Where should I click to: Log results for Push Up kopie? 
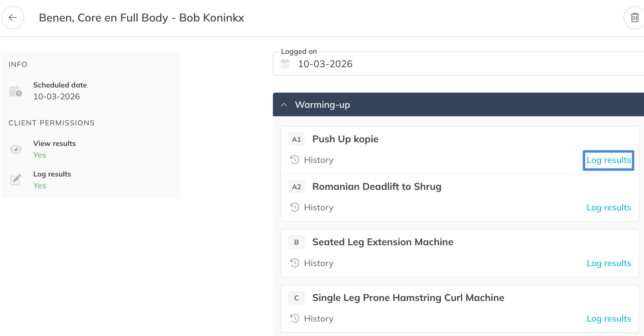[608, 160]
